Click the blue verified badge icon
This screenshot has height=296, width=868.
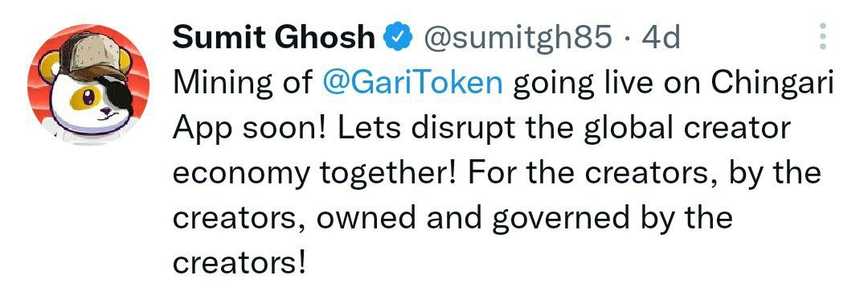tap(399, 39)
